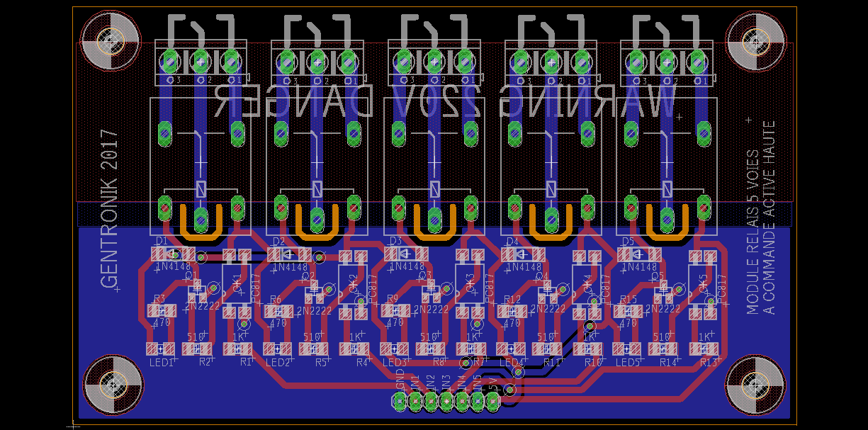Click the bottom-right mounting hole
The height and width of the screenshot is (430, 868).
[754, 384]
